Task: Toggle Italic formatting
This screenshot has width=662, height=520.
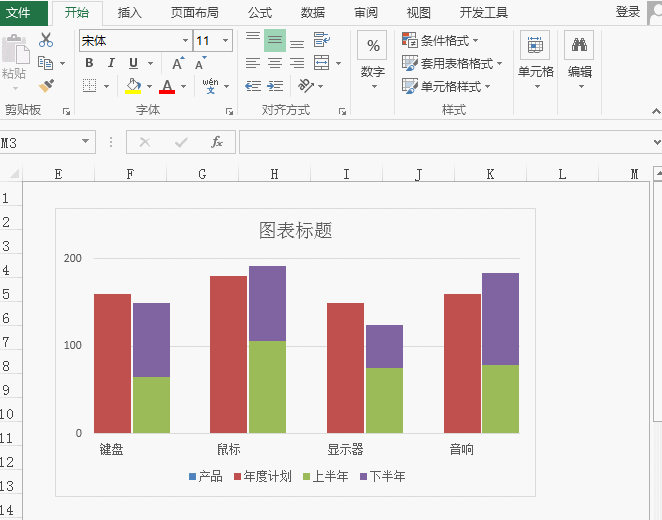Action: pos(111,63)
